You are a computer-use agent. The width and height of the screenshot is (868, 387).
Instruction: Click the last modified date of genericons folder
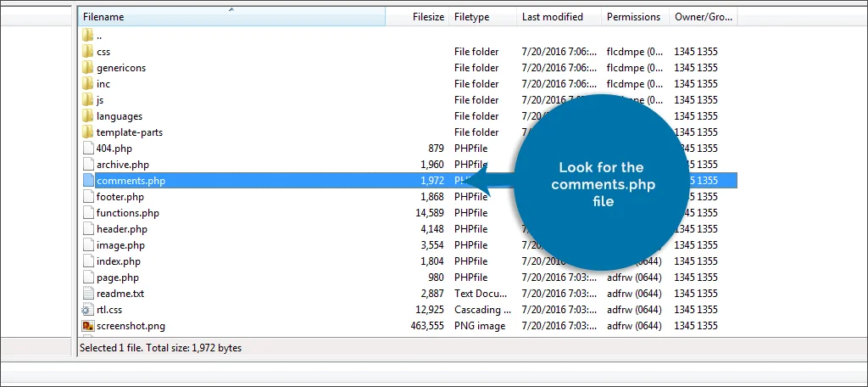[x=559, y=68]
